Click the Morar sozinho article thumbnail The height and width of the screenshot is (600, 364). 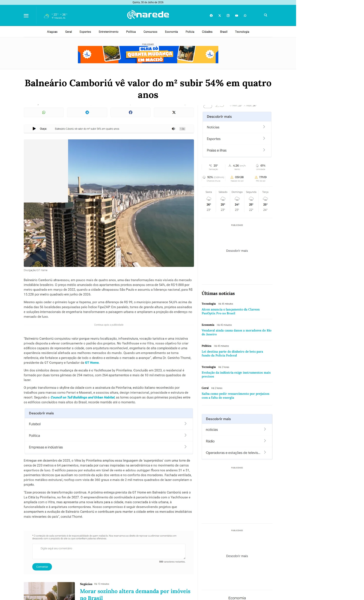[x=49, y=591]
